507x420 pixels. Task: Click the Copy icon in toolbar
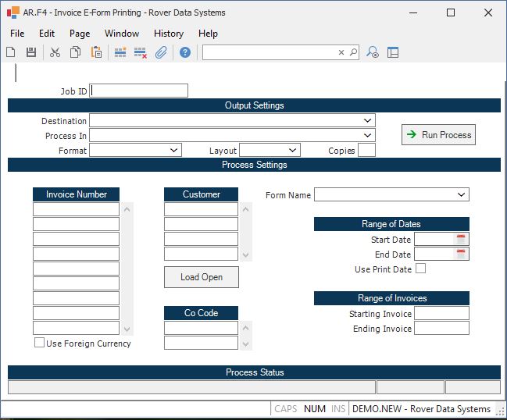(x=76, y=52)
